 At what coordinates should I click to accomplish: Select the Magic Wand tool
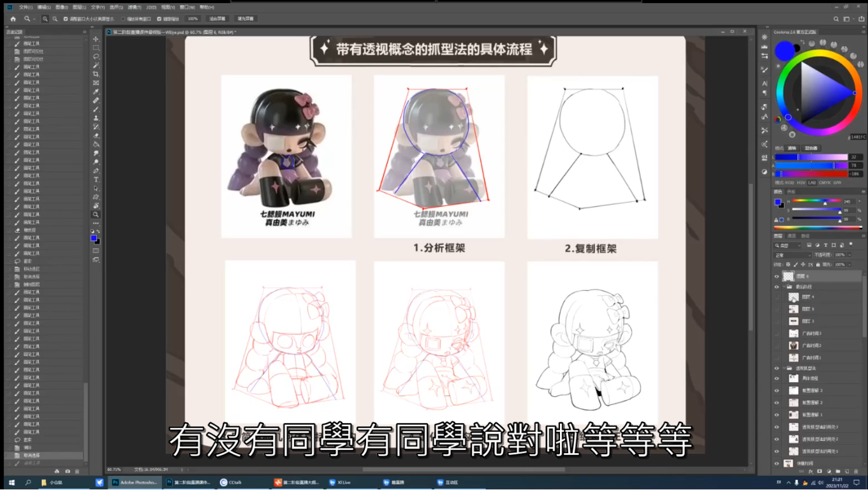pyautogui.click(x=96, y=65)
